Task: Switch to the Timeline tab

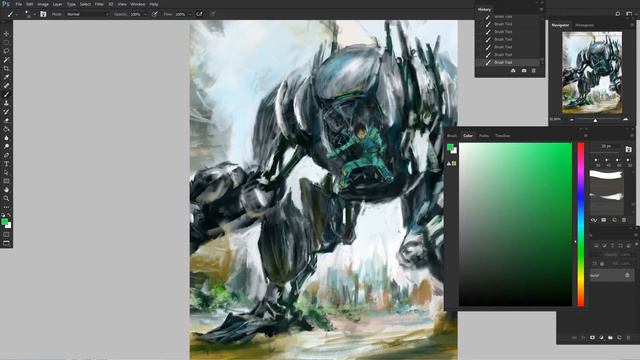Action: tap(502, 136)
